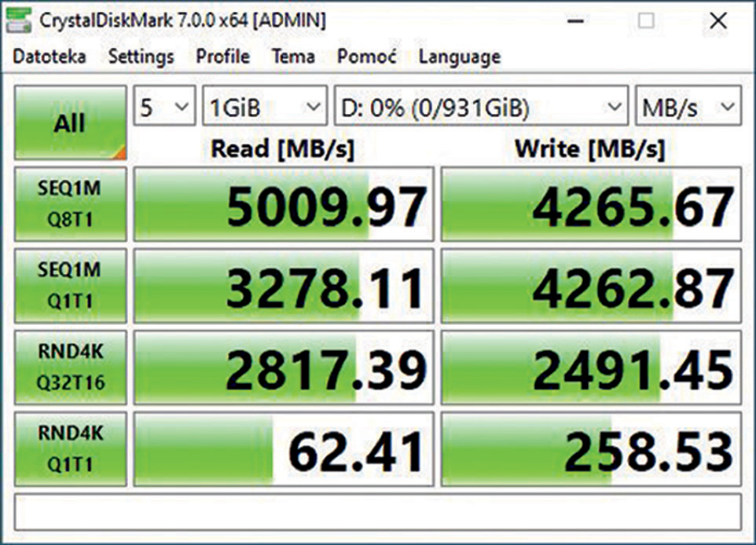Select the 4265.67 write result
Viewport: 756px width, 545px height.
591,204
